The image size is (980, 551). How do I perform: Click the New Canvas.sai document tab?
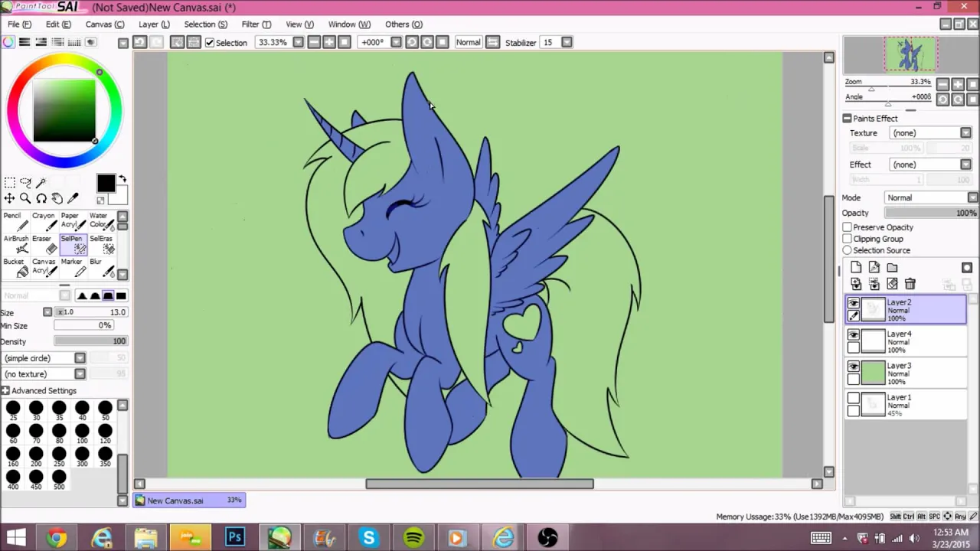[189, 500]
